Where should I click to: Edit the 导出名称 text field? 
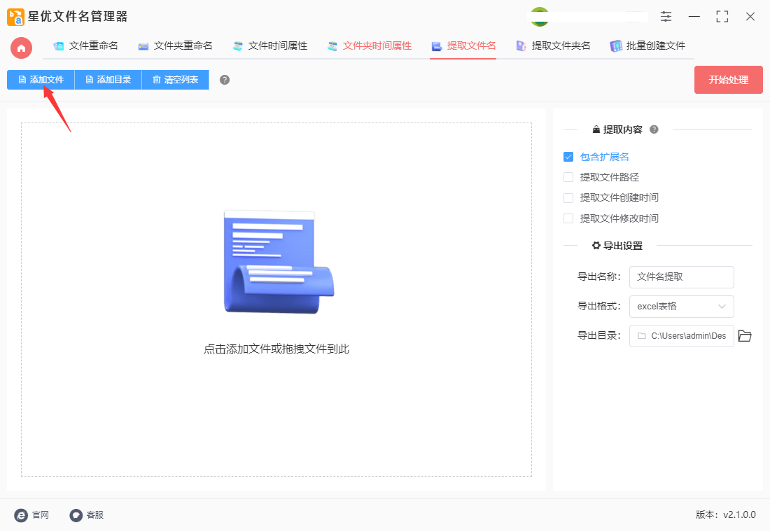click(682, 277)
